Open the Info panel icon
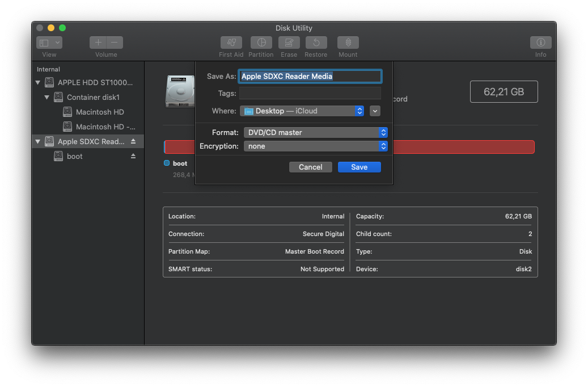588x387 pixels. [540, 43]
